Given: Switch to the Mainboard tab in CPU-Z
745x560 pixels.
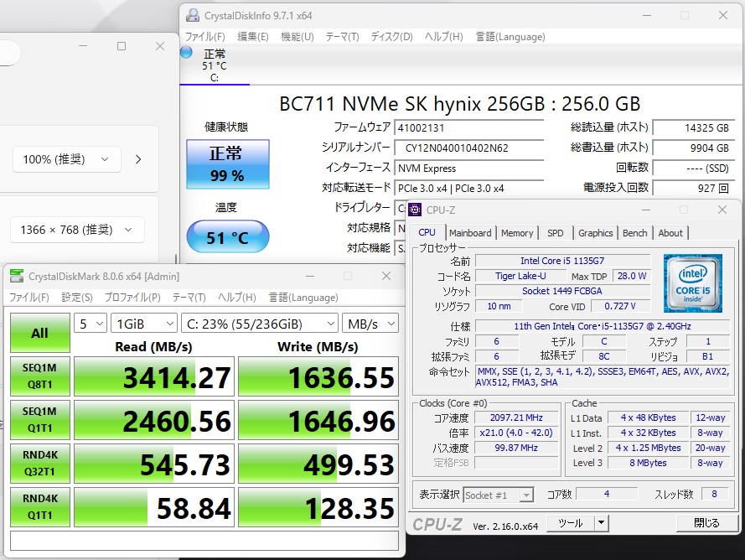Looking at the screenshot, I should pyautogui.click(x=470, y=233).
